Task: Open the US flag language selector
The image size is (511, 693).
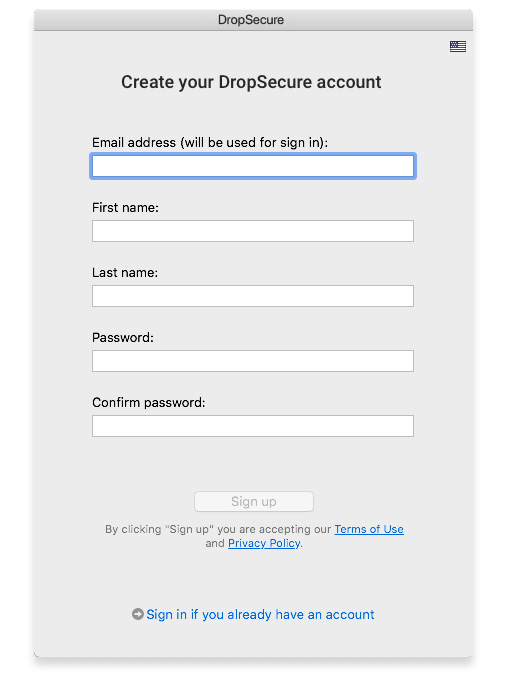Action: 458,46
